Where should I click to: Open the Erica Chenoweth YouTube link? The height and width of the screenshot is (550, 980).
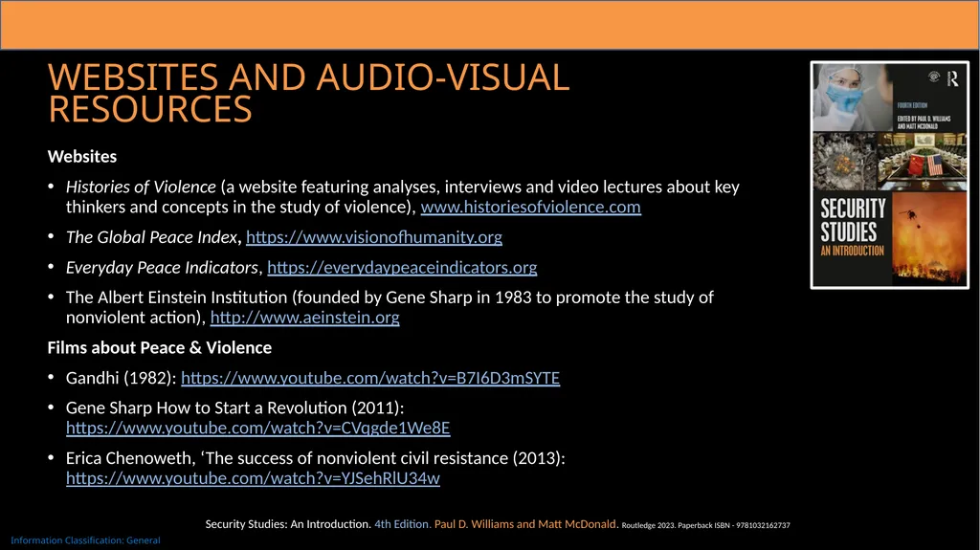coord(253,478)
